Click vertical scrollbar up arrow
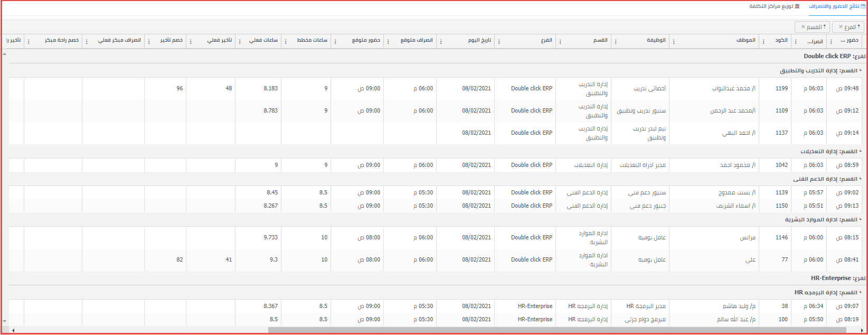 [x=5, y=53]
